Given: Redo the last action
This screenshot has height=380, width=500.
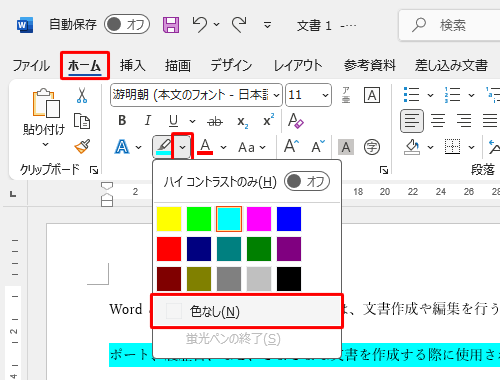Looking at the screenshot, I should click(x=240, y=25).
